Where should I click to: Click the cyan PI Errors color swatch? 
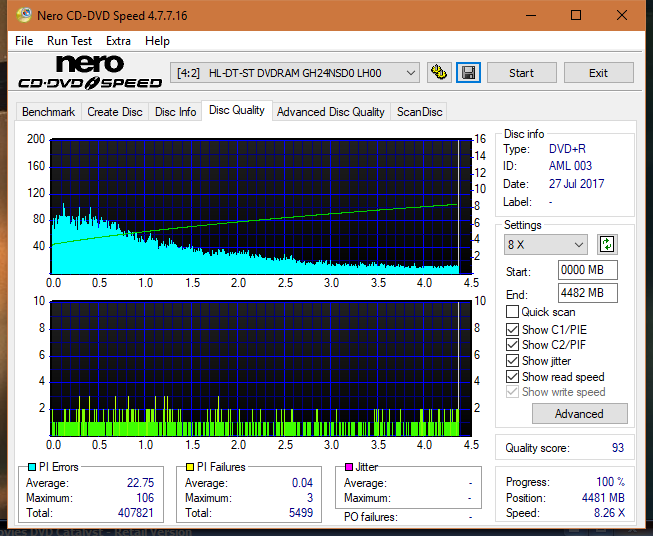[x=32, y=467]
